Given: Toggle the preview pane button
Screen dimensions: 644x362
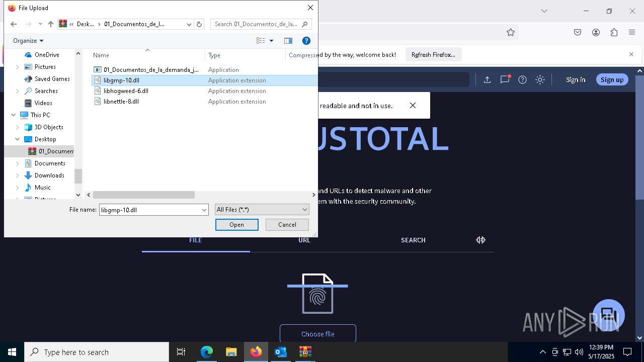Looking at the screenshot, I should pyautogui.click(x=288, y=41).
